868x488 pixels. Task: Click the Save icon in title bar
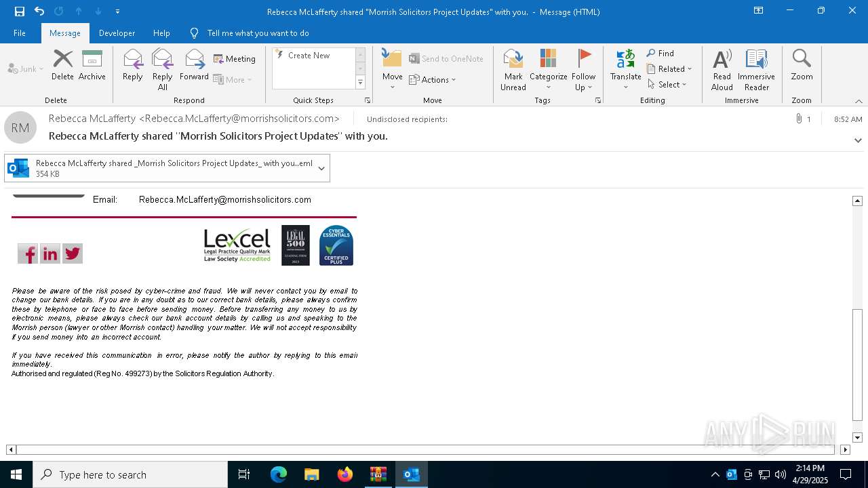point(20,12)
